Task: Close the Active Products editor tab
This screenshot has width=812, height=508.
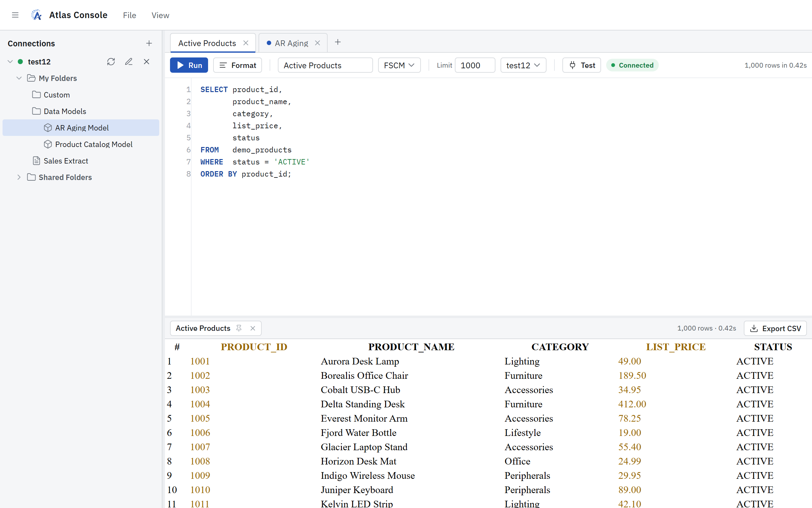Action: (246, 43)
